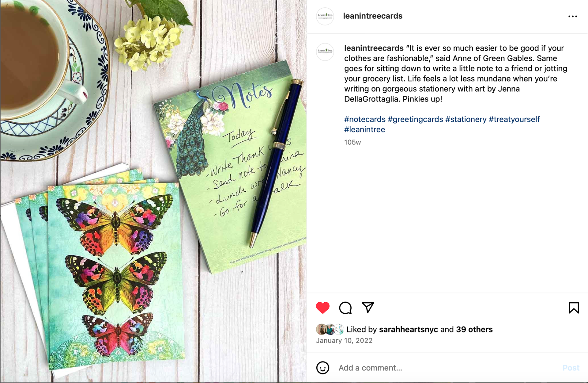View sarahheartsnyc profile from likes

409,329
